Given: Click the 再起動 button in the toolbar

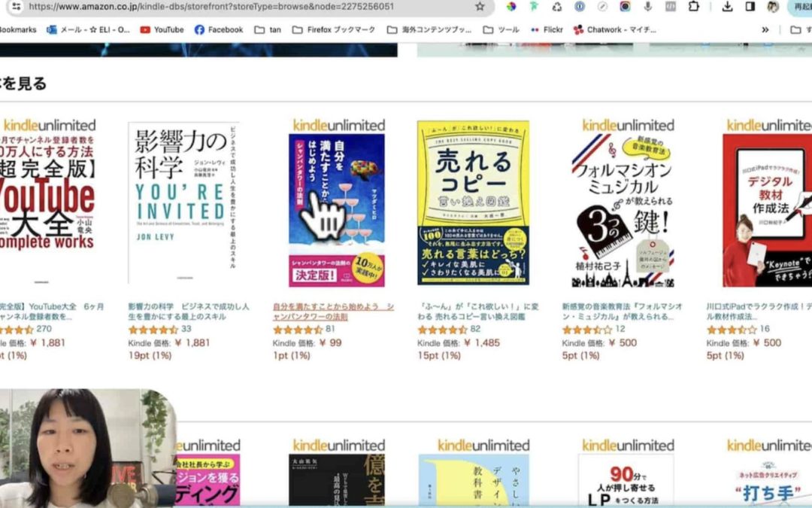Looking at the screenshot, I should pos(801,8).
